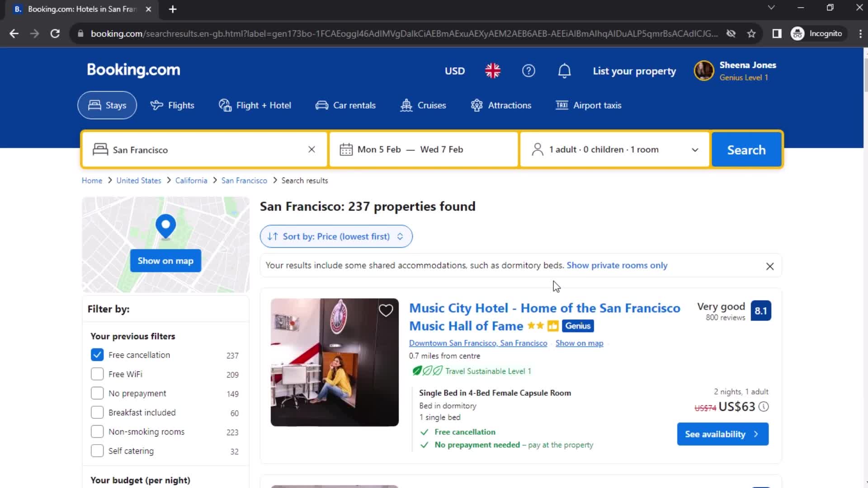Open the Music City Hotel photo thumbnail
Image resolution: width=868 pixels, height=488 pixels.
tap(335, 362)
